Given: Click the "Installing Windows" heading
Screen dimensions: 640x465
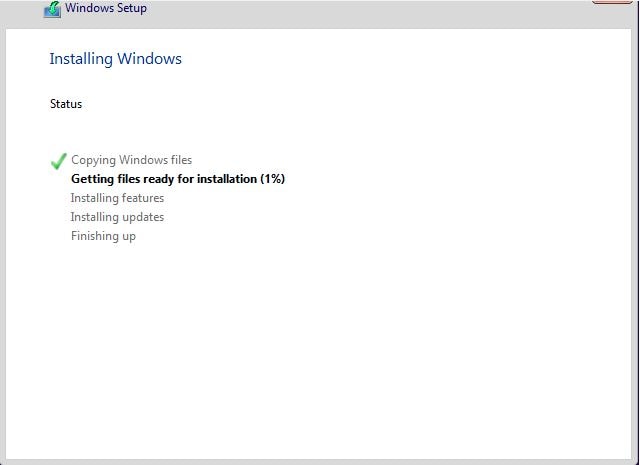Looking at the screenshot, I should 115,59.
